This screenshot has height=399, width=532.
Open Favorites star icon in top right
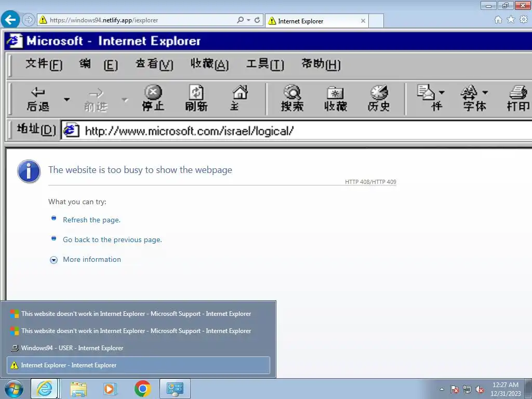click(511, 20)
